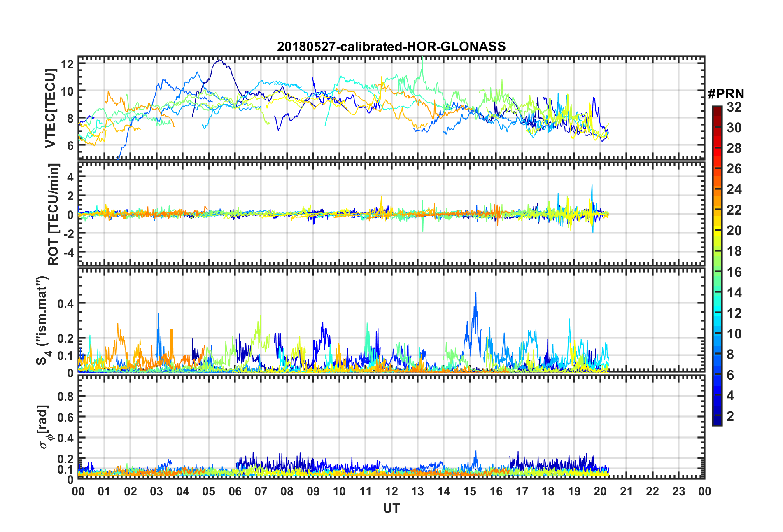
Task: Click ROT axis tick label 2
Action: click(x=70, y=196)
